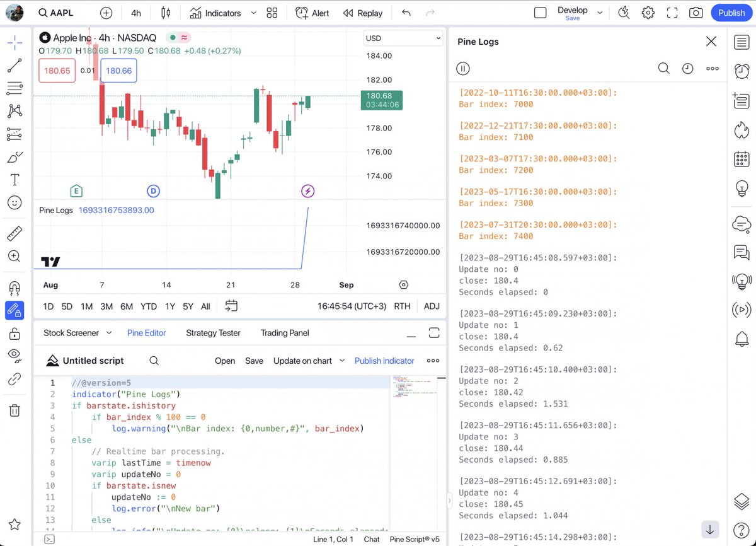Open notifications bell in right sidebar
The width and height of the screenshot is (756, 546).
click(742, 339)
